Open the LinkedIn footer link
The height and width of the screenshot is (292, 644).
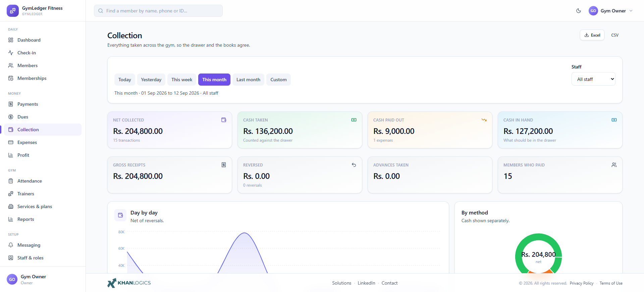click(x=366, y=283)
